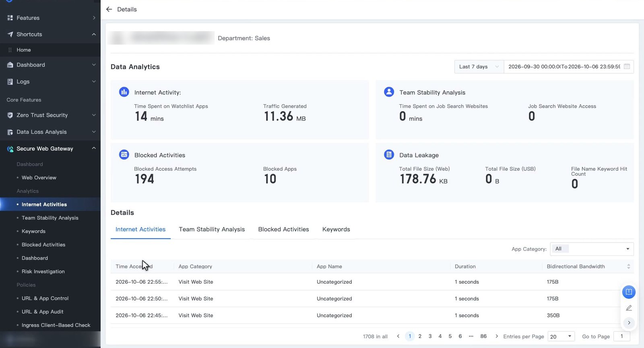Viewport: 644px width, 348px height.
Task: Click the Dashboard sidebar icon
Action: [10, 65]
